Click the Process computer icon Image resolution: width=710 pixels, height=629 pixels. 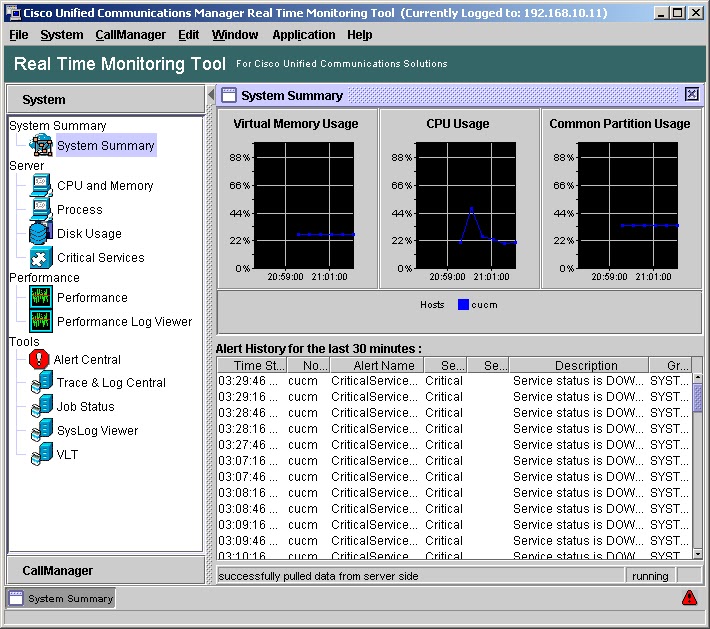pos(41,209)
